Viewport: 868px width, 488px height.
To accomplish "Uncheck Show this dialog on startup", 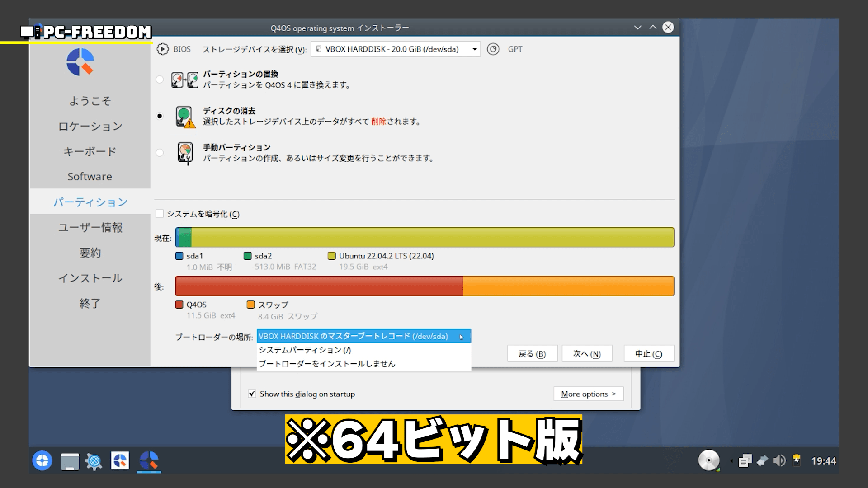I will coord(252,394).
